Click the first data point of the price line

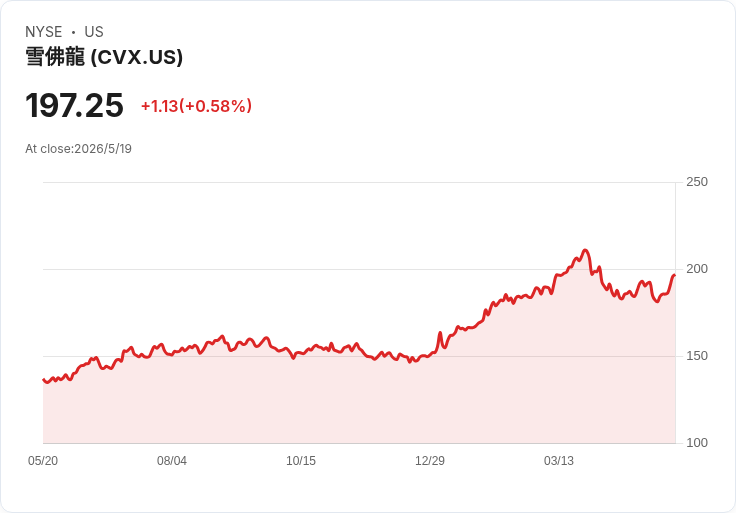pos(44,380)
